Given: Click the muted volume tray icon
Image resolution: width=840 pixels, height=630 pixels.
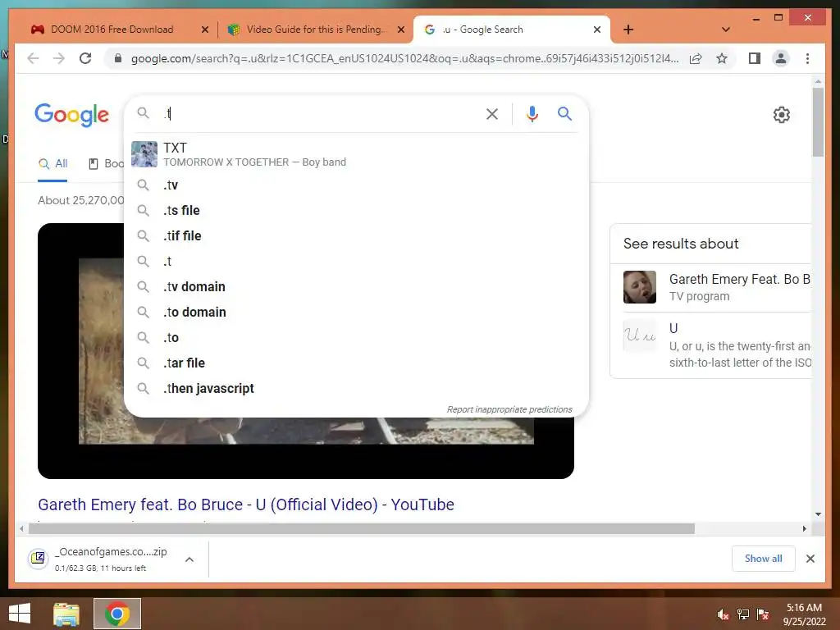Looking at the screenshot, I should (x=724, y=614).
